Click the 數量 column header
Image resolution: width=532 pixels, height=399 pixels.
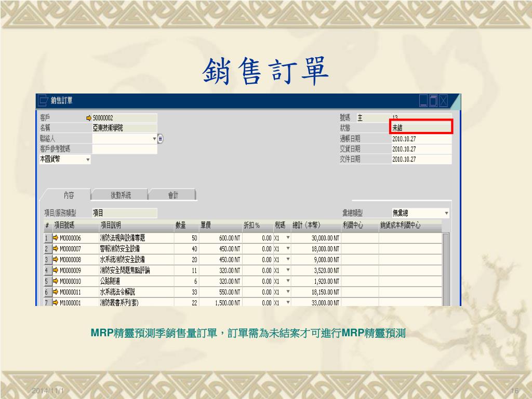pyautogui.click(x=187, y=225)
